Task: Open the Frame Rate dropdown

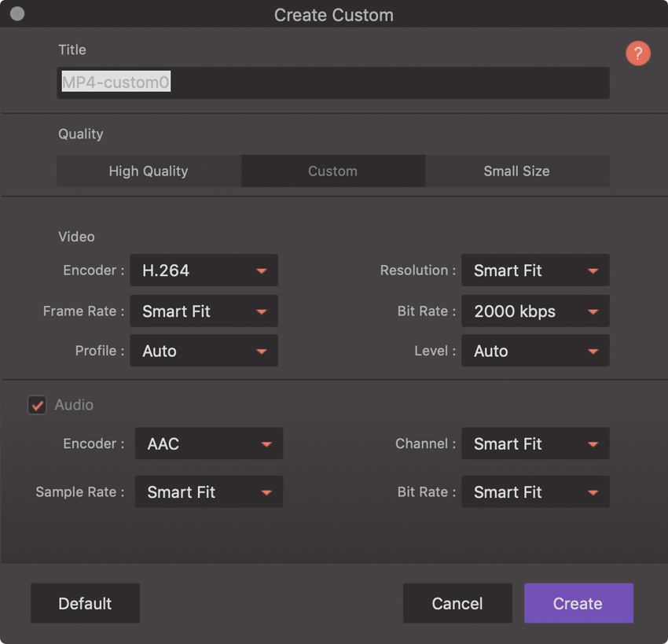Action: 204,311
